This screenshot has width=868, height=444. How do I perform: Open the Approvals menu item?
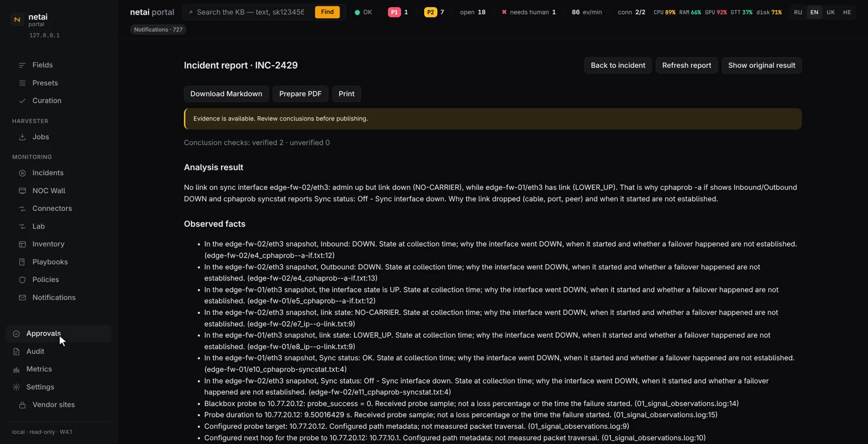pos(59,333)
